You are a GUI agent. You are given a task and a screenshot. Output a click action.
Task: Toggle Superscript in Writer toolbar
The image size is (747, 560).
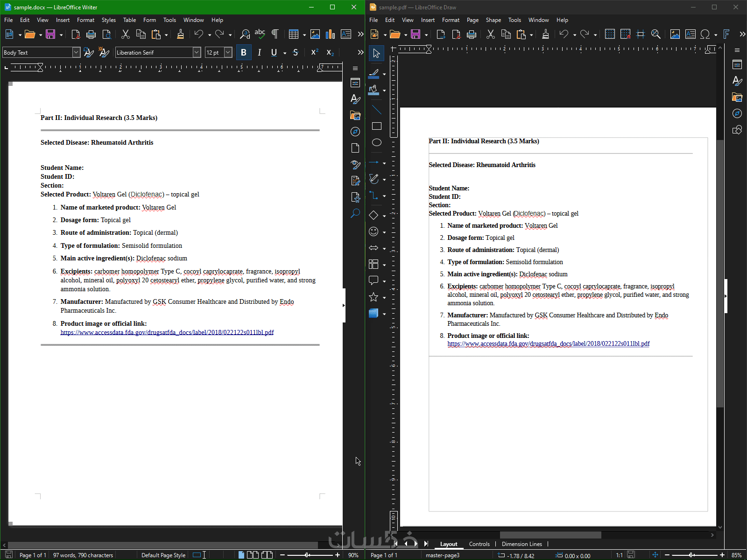[x=315, y=52]
